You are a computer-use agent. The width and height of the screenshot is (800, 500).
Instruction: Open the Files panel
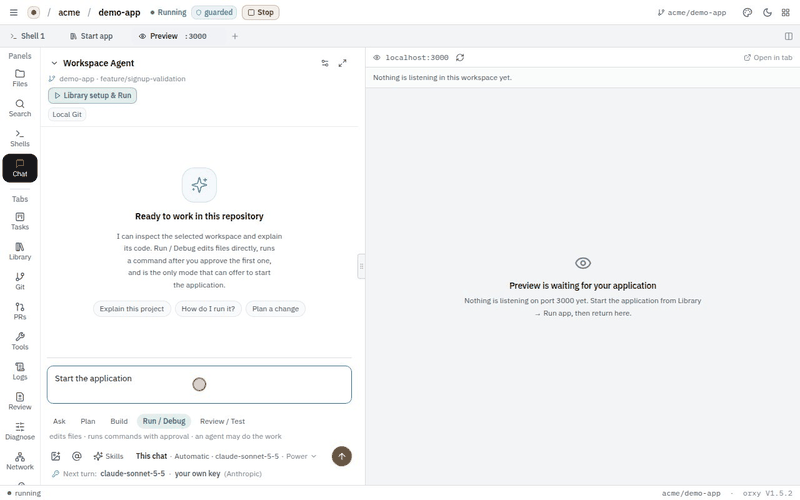pyautogui.click(x=20, y=78)
